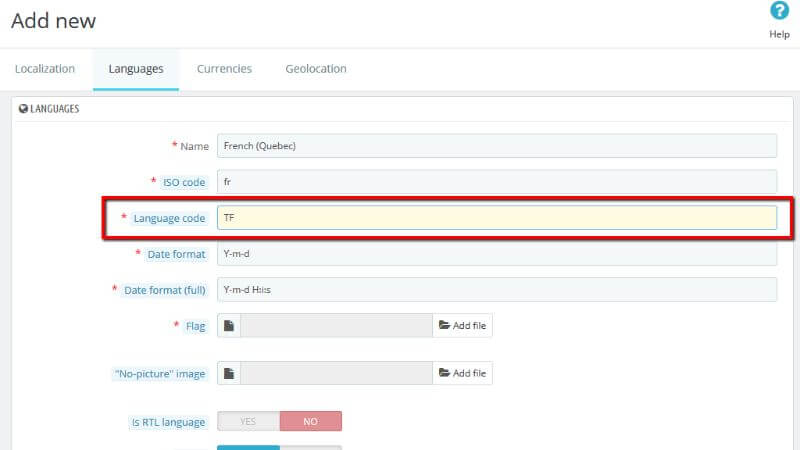
Task: Click the Flag label
Action: (195, 327)
